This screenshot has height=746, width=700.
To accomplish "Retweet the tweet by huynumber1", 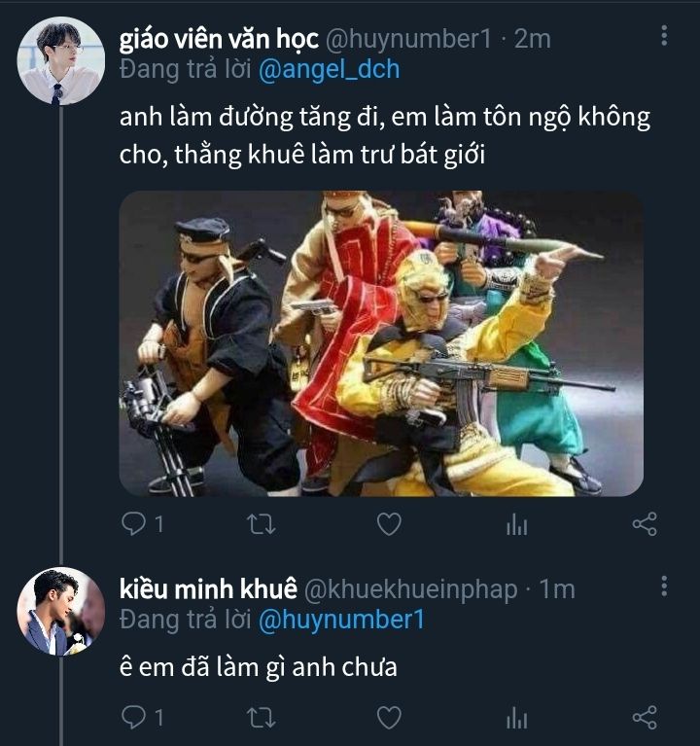I will (x=262, y=525).
